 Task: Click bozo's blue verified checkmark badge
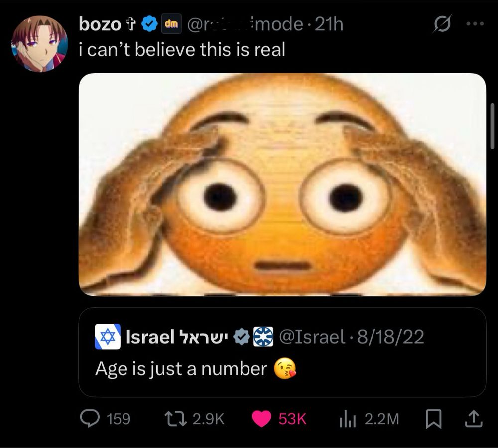(149, 24)
